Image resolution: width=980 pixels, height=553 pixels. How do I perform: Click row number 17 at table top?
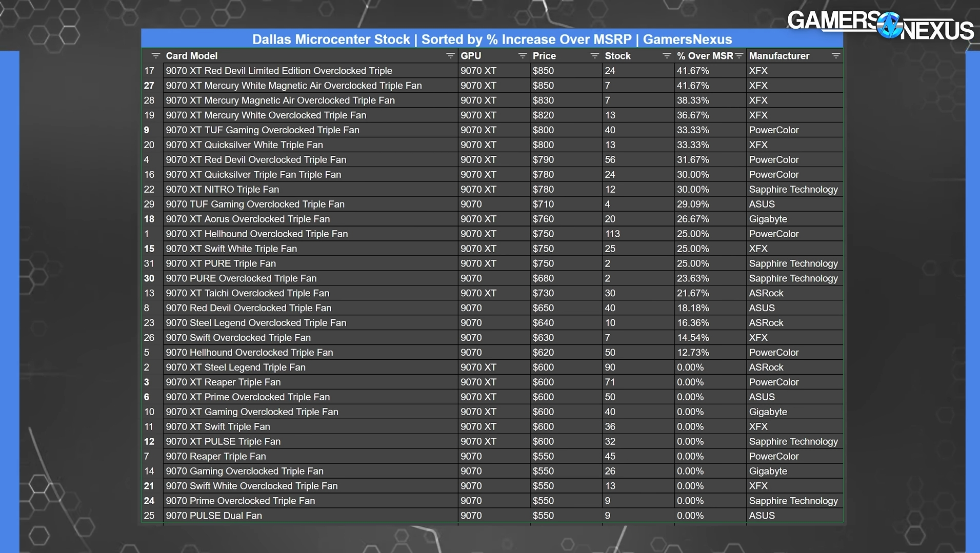(x=149, y=71)
